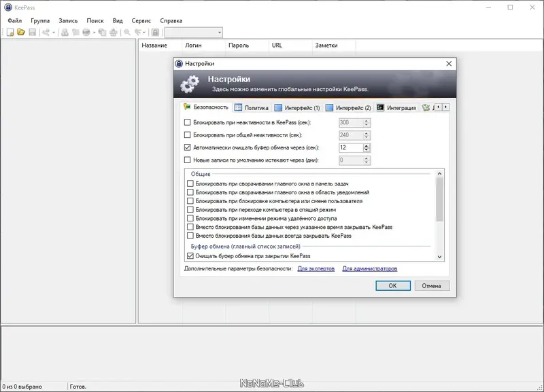This screenshot has height=392, width=544.
Task: Click the options list vertical scrollbar thumb
Action: [439, 200]
